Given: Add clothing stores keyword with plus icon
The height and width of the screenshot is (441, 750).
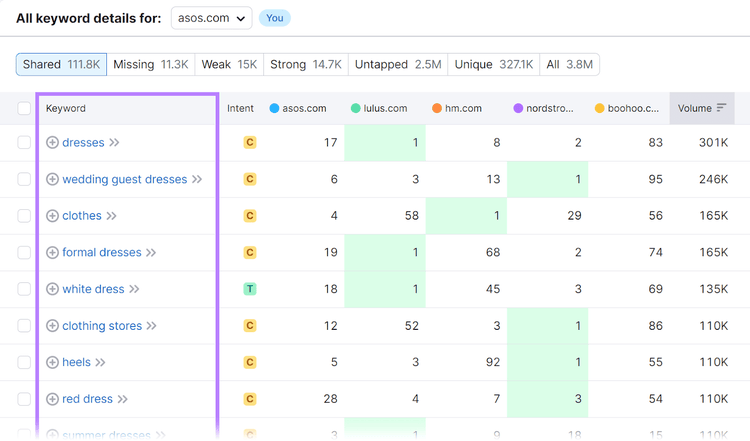Looking at the screenshot, I should pos(52,326).
